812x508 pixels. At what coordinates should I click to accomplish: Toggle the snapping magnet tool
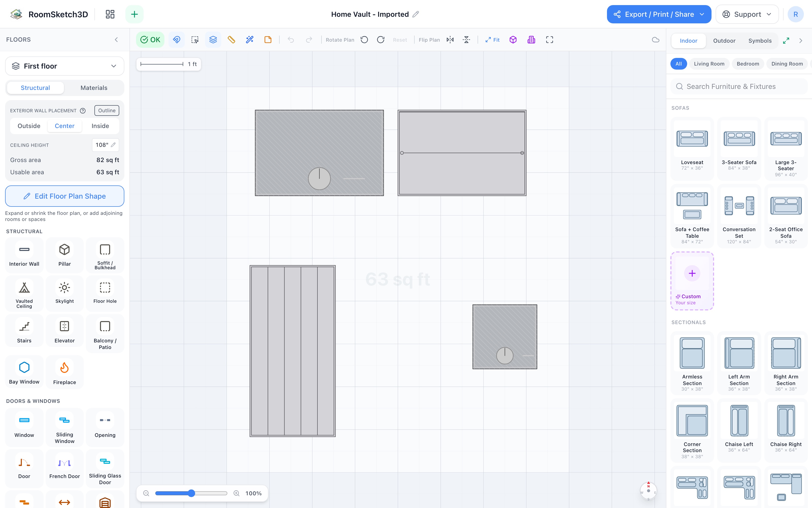coord(177,40)
